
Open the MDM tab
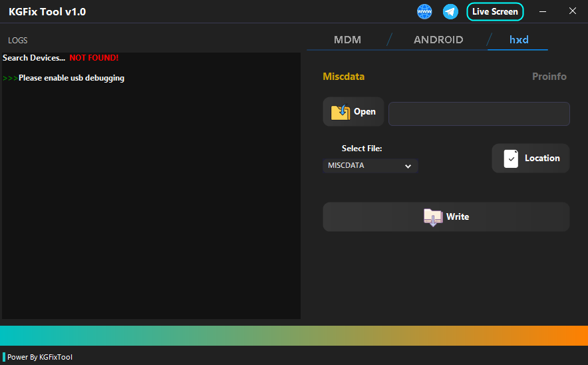[x=347, y=40]
